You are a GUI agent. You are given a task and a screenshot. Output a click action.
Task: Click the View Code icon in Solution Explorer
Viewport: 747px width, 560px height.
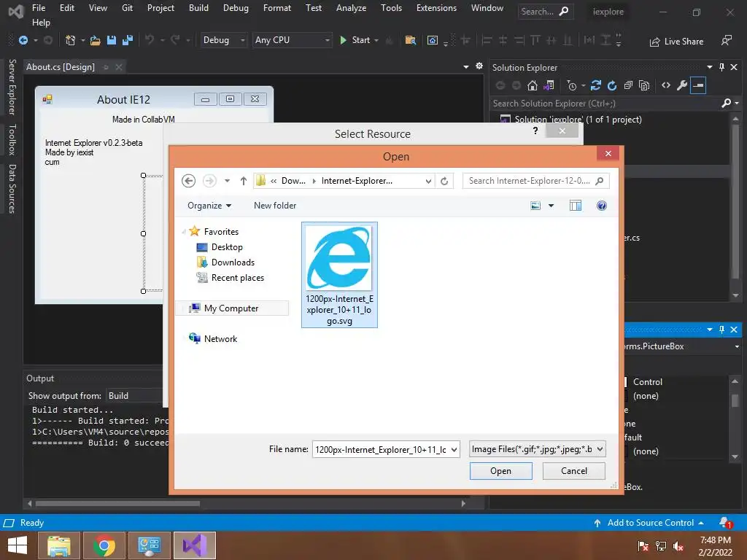666,85
